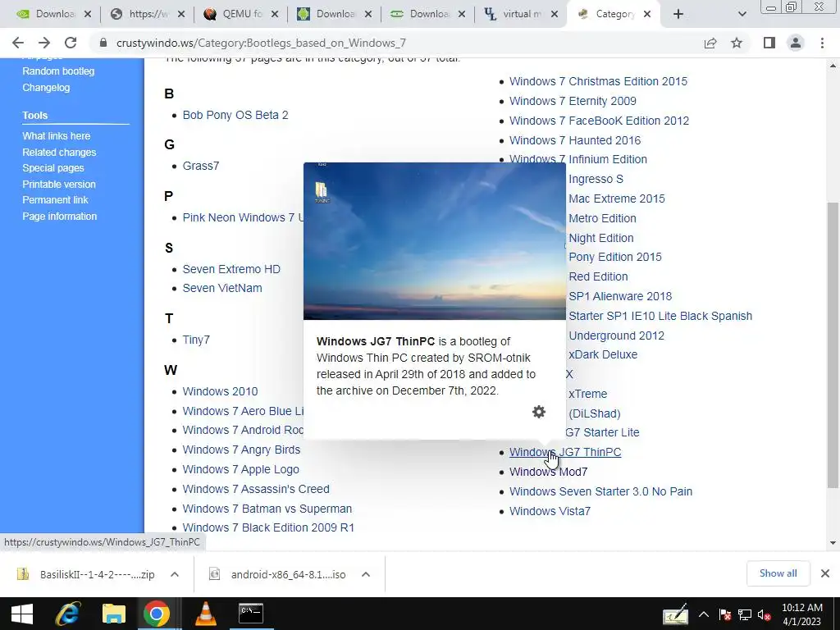Open Windows 7 Angry Birds link

click(241, 450)
